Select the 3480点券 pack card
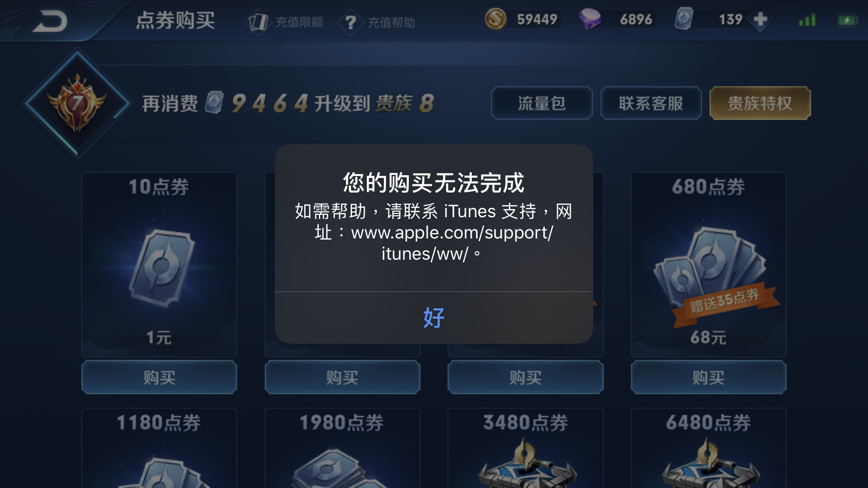 click(x=526, y=448)
